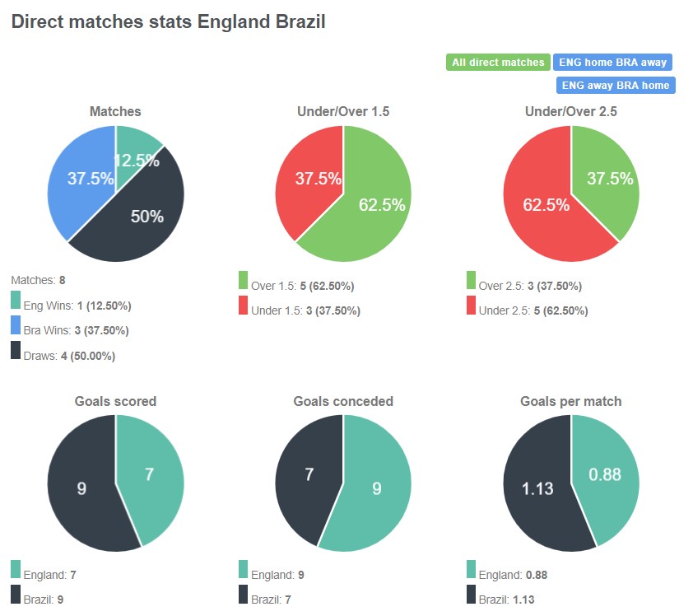Select the England legend marker under Goals scored

click(x=14, y=568)
